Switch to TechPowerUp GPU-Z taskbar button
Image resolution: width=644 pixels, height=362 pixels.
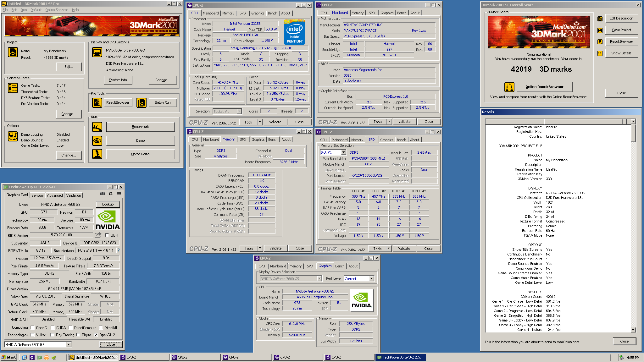pos(401,358)
